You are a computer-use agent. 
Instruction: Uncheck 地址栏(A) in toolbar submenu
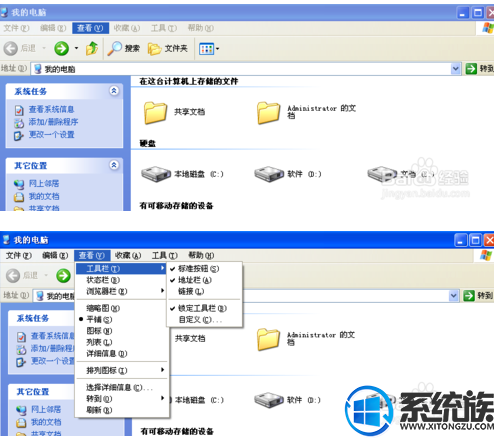pyautogui.click(x=204, y=280)
